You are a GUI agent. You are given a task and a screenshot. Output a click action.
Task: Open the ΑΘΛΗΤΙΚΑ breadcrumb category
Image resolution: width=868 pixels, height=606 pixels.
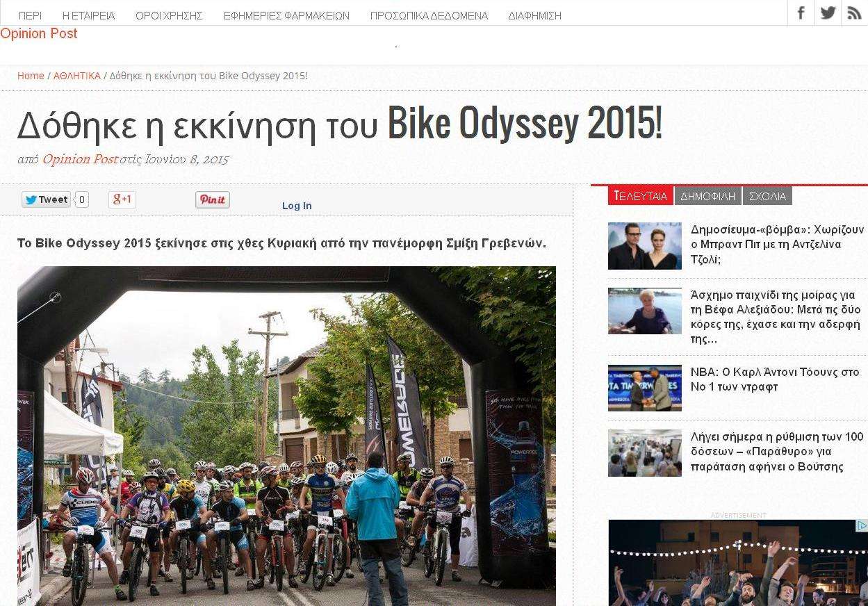click(77, 75)
